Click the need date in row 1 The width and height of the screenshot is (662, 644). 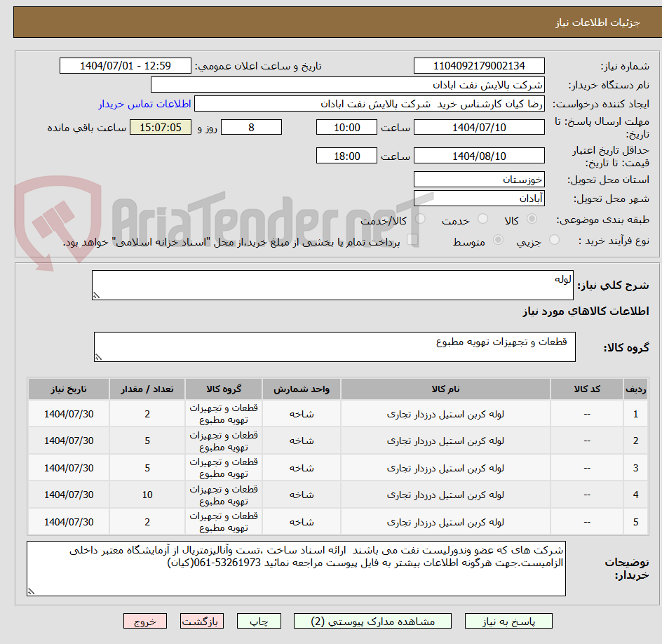(69, 415)
